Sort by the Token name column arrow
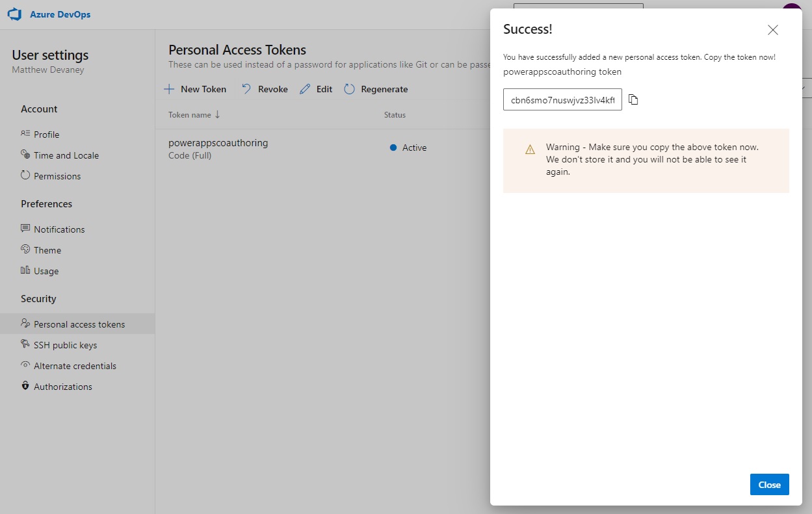812x514 pixels. [217, 114]
